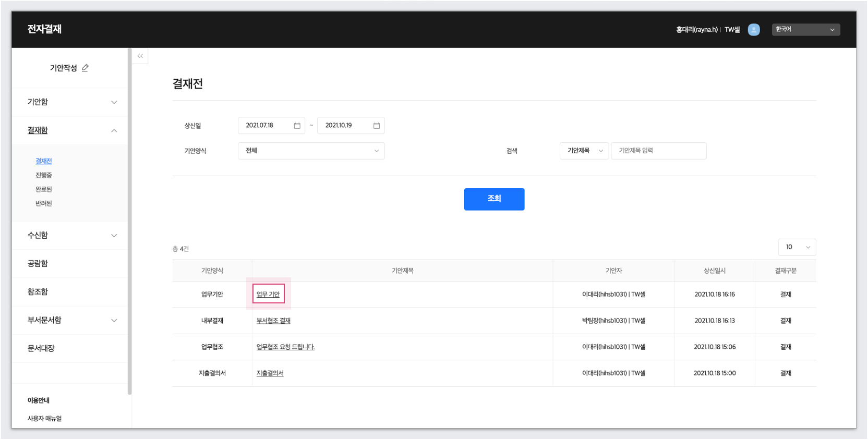Click the user profile avatar icon
Screen dimensions: 868x440
point(753,30)
